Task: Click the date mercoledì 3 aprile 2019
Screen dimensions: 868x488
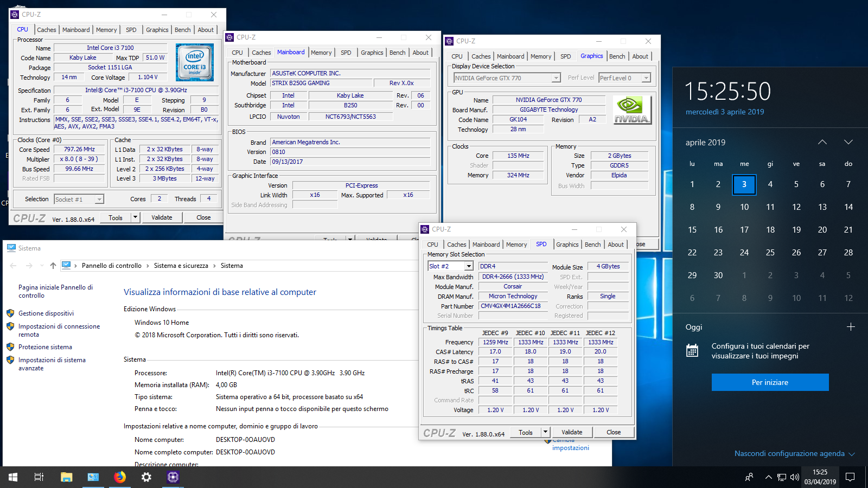Action: [x=725, y=112]
